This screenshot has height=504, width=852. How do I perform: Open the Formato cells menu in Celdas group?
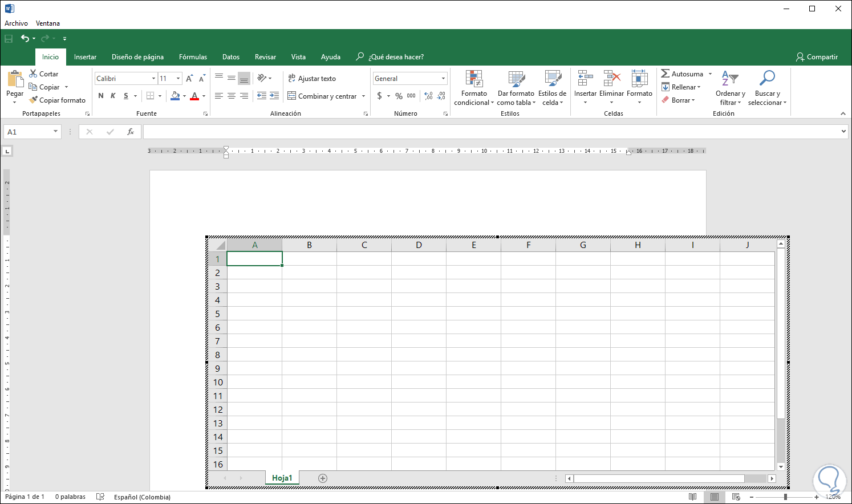[x=639, y=88]
